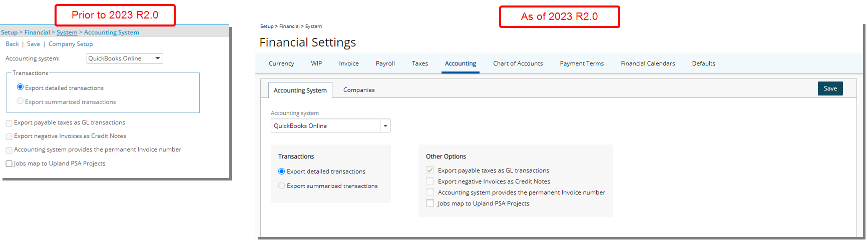Screen dimensions: 868x242
Task: Open the Chart of Accounts tab
Action: click(518, 63)
